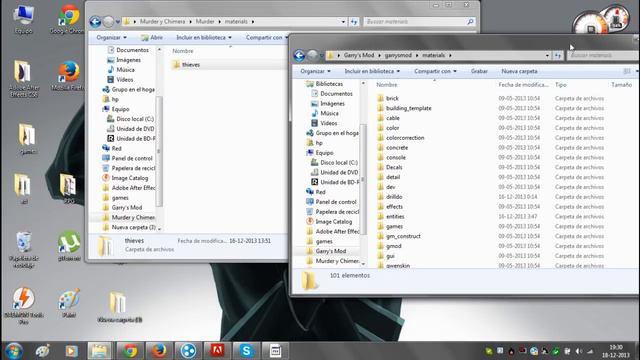Sort by the Tamaño column header
The height and width of the screenshot is (360, 640).
(621, 85)
